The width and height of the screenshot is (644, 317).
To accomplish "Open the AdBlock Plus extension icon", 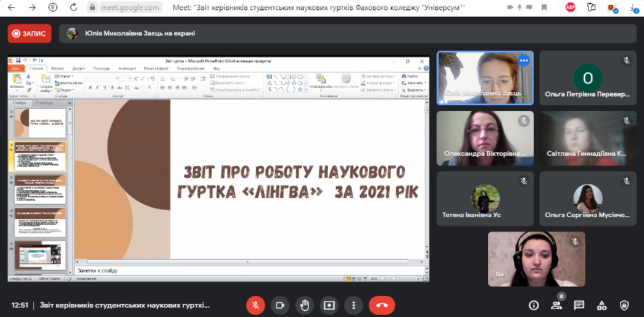I will 571,7.
